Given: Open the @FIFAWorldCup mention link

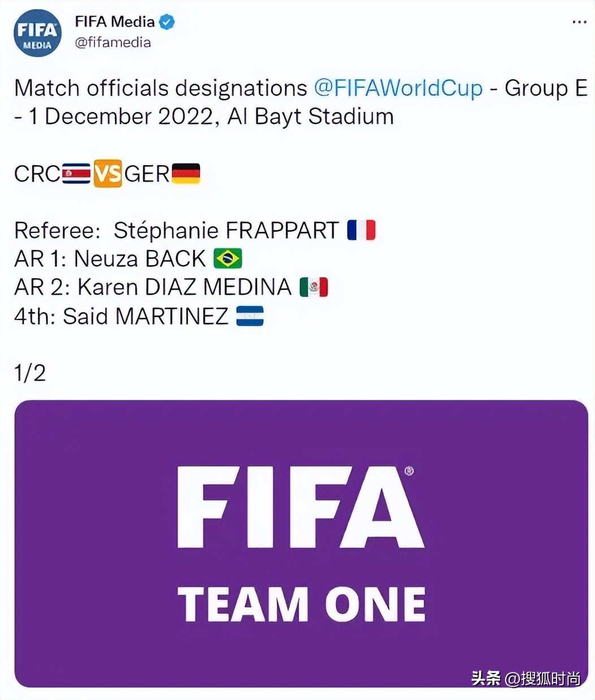Looking at the screenshot, I should pos(398,88).
